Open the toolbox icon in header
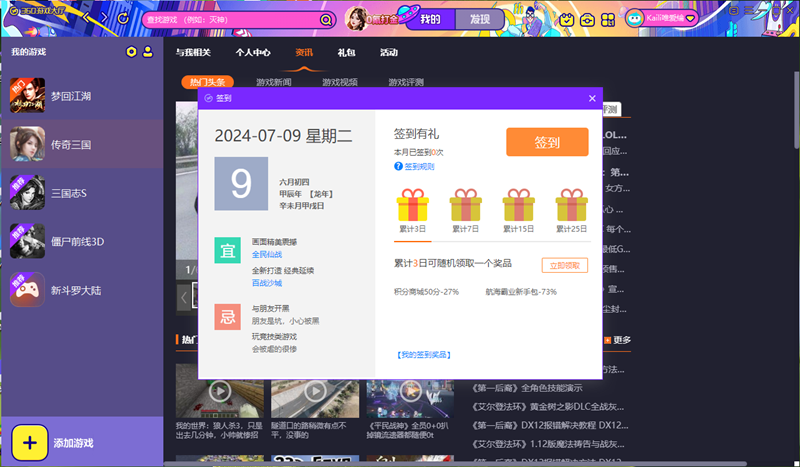The height and width of the screenshot is (467, 800). pyautogui.click(x=589, y=19)
